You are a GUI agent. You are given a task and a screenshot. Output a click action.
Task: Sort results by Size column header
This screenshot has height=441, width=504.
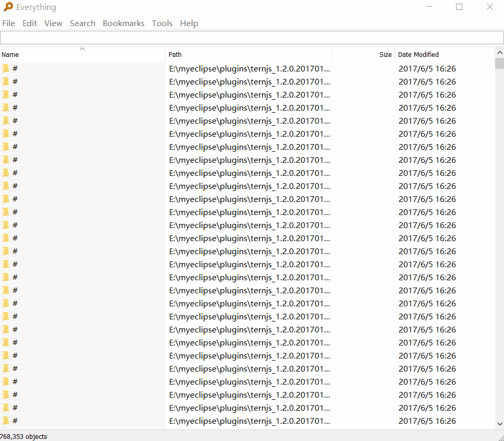tap(363, 55)
